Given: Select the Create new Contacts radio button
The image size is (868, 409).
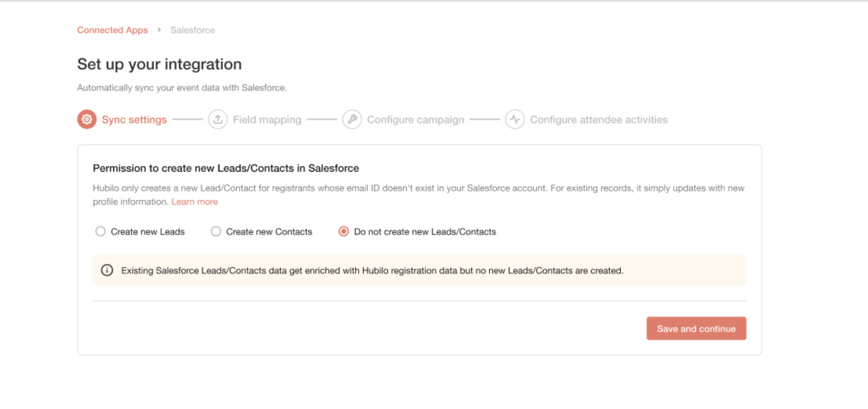Looking at the screenshot, I should 216,231.
